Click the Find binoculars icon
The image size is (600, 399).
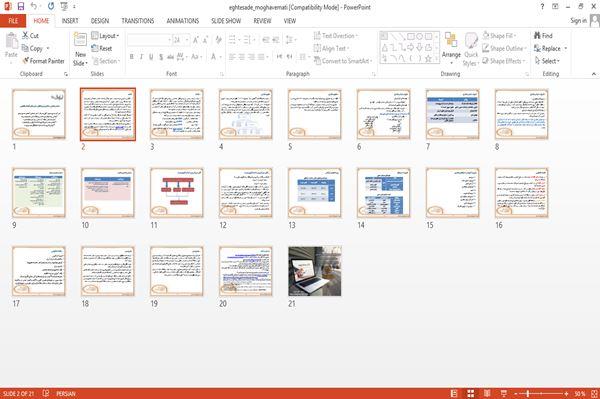[538, 36]
